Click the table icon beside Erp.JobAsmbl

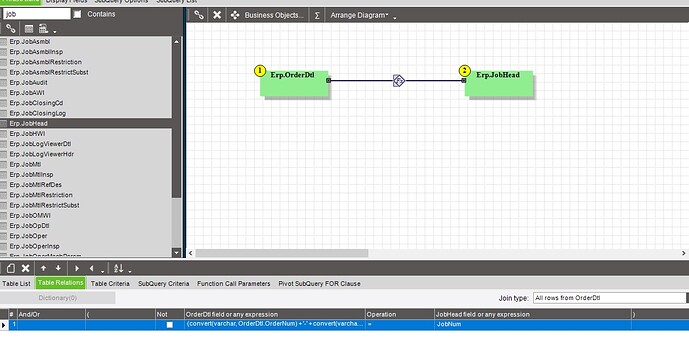(x=4, y=42)
